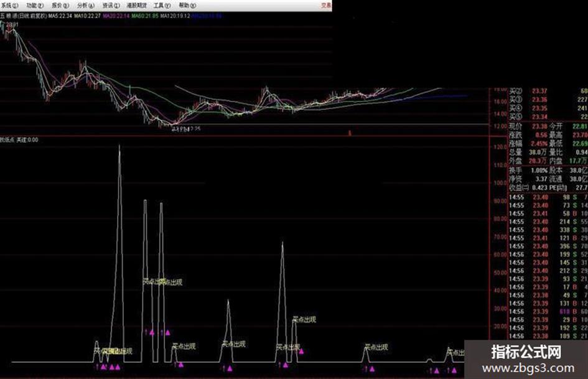Viewport: 588px width, 379px height.
Task: Click the pink triangle right of the 买点出现 near 800
Action: pos(301,351)
